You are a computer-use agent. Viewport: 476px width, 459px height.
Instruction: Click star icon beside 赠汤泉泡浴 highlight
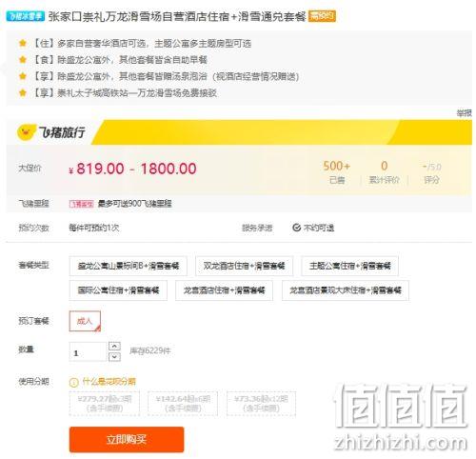click(x=23, y=76)
